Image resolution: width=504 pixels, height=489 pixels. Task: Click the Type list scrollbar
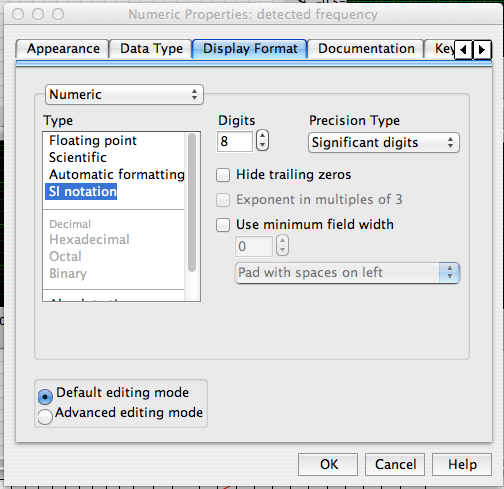pos(192,203)
